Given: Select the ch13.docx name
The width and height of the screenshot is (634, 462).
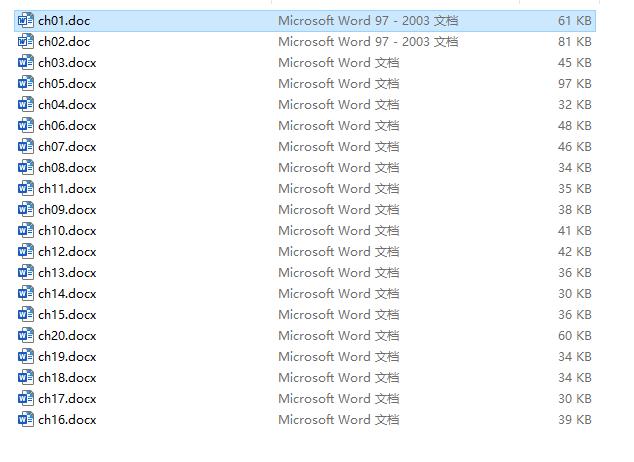Looking at the screenshot, I should 67,273.
